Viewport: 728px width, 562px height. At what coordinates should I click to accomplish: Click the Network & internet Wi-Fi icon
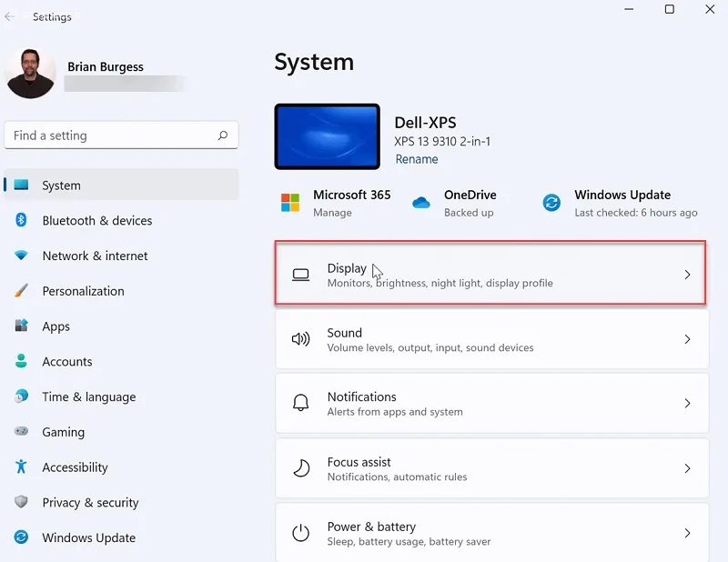click(21, 256)
